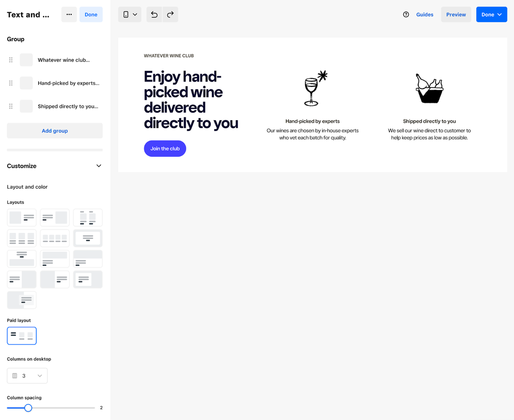Image resolution: width=514 pixels, height=420 pixels.
Task: Choose the first layout with image left
Action: 22,217
